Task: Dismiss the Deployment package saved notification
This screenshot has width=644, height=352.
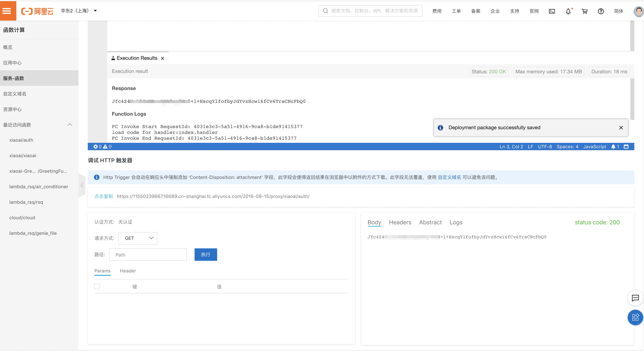Action: coord(621,128)
